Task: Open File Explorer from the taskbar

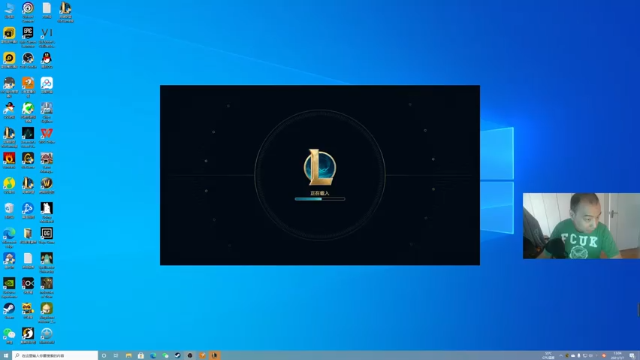Action: (x=129, y=356)
